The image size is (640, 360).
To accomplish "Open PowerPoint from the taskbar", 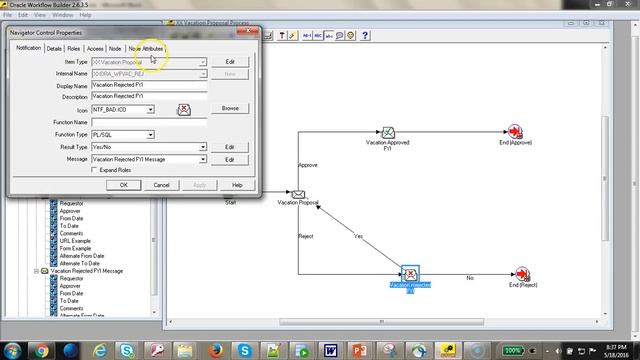I will (359, 351).
